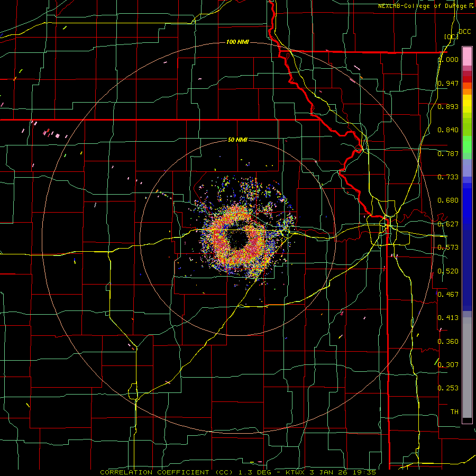Screen dimensions: 476x476
Task: Select the 0.680 legend value
Action: pos(448,200)
